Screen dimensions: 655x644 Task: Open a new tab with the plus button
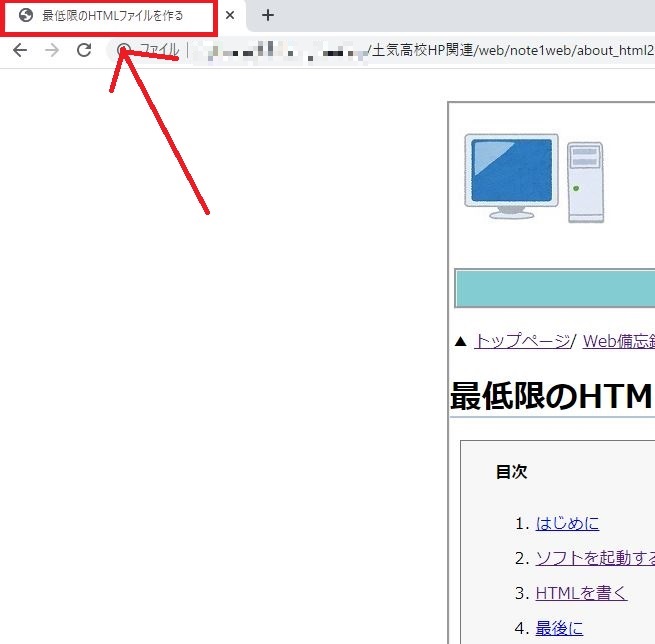(x=267, y=16)
